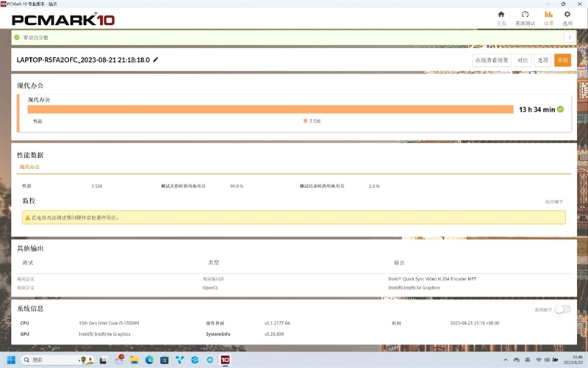Switch to PCMark 10 taskbar icon
Screen dimensions: 588x368
(x=225, y=360)
